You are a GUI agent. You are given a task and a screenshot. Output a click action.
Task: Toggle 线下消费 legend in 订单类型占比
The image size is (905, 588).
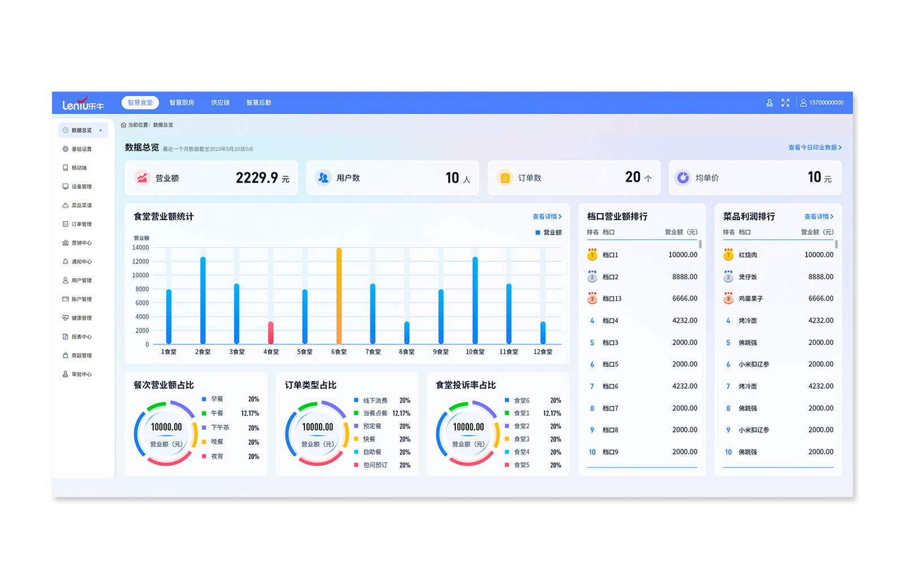click(x=370, y=400)
